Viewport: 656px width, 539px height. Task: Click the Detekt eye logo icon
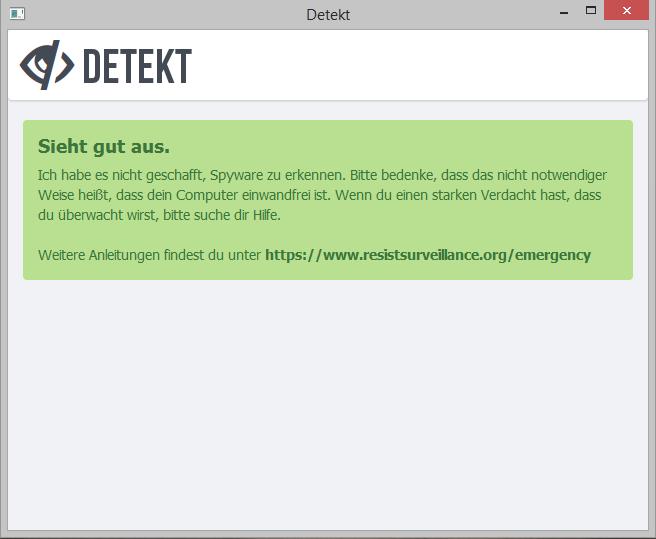coord(47,65)
